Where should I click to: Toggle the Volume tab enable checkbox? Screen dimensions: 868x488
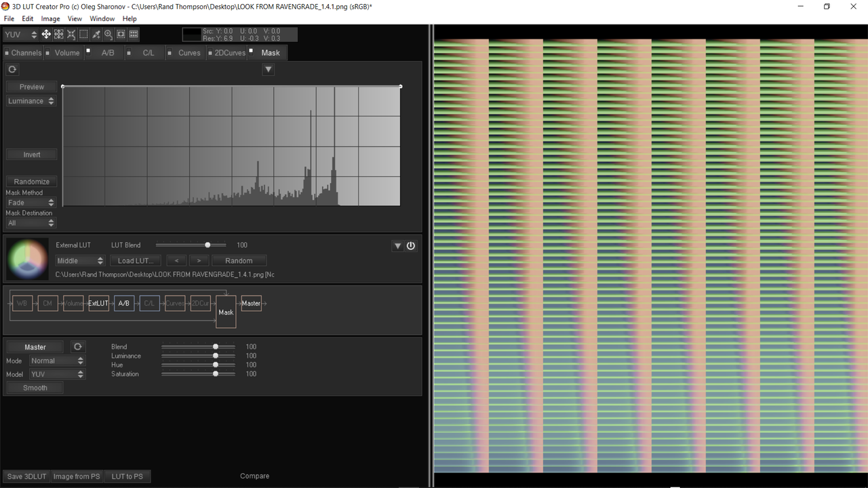tap(47, 53)
